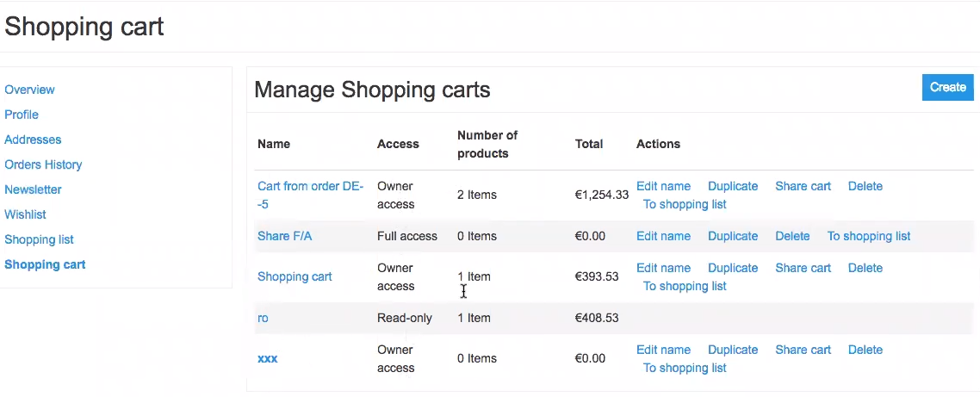Screen dimensions: 980x397
Task: Select Newsletter in the sidebar
Action: click(x=33, y=189)
